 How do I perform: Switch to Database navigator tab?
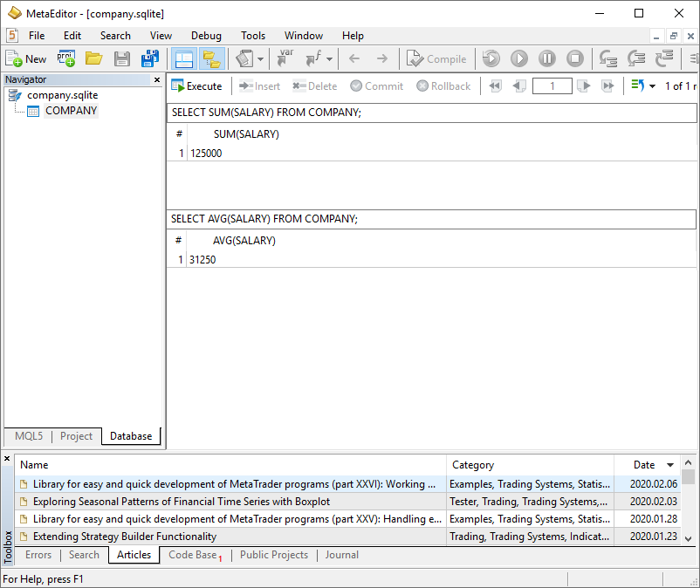click(131, 436)
